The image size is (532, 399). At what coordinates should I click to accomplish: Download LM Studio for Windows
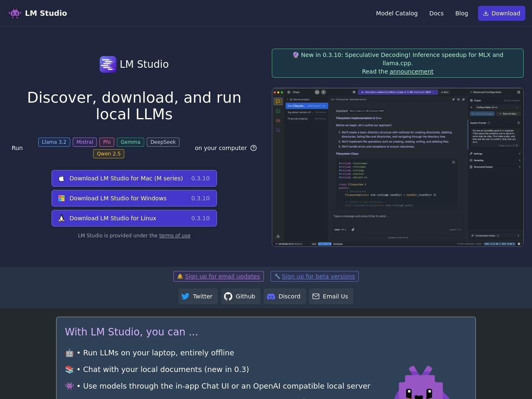point(134,198)
